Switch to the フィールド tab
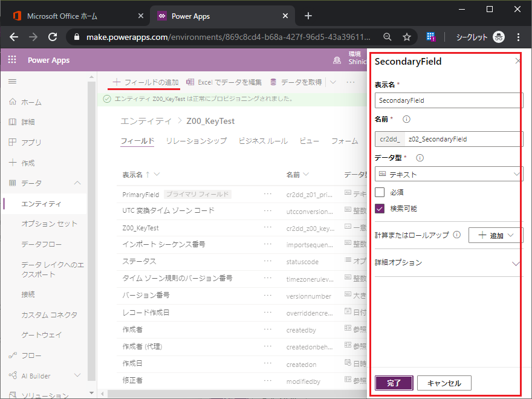This screenshot has height=399, width=532. 137,141
